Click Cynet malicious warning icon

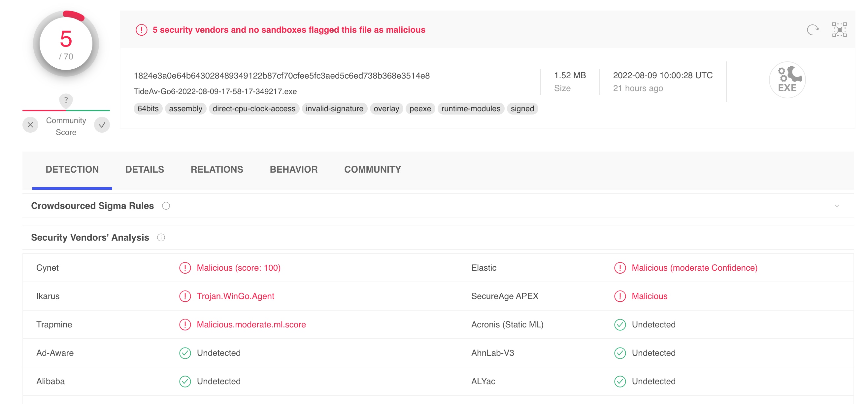tap(185, 268)
